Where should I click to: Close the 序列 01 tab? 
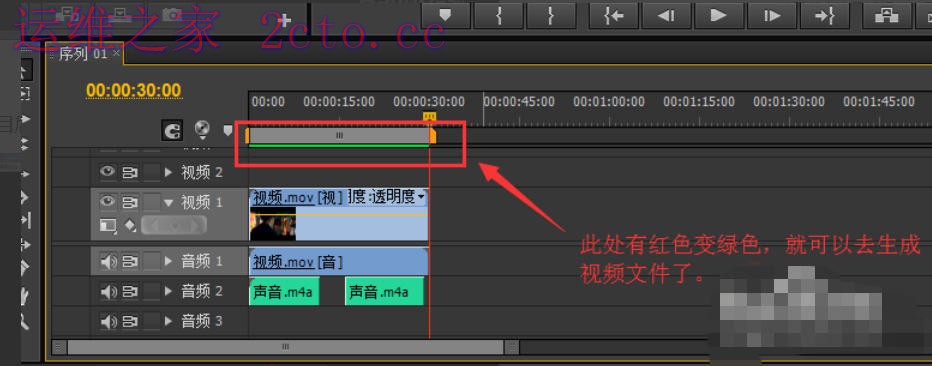coord(116,53)
